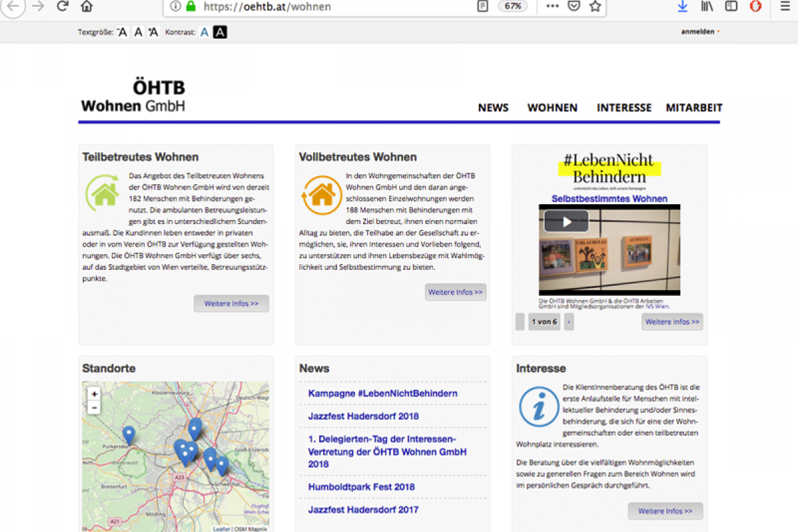Open Kampagne #LebenNichtBehindern news link

383,394
